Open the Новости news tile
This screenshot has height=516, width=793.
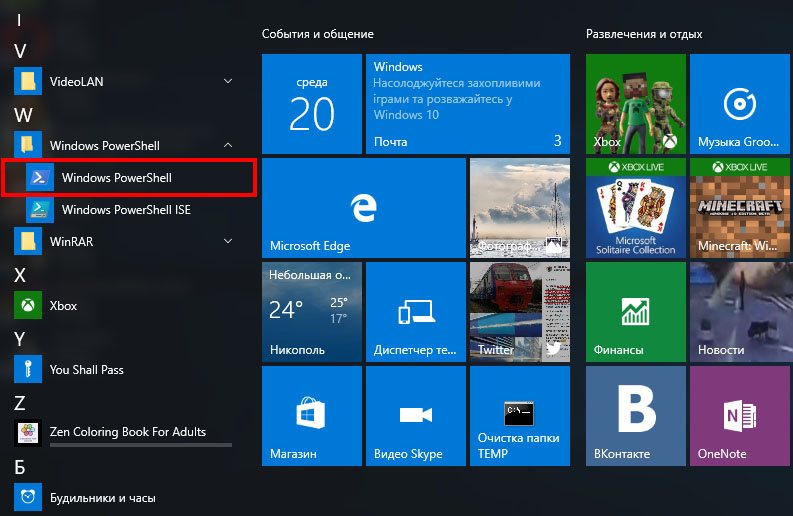tap(740, 312)
